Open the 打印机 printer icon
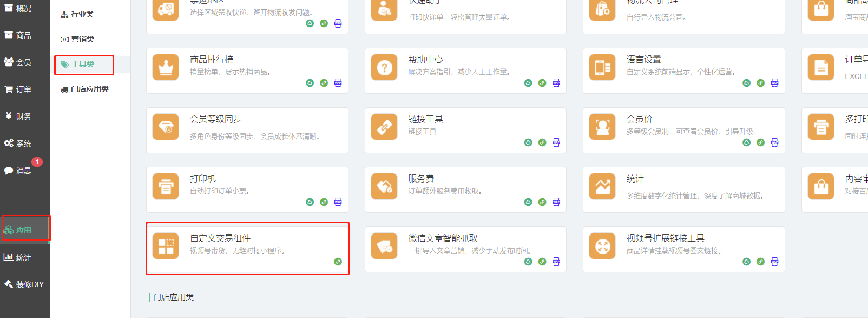This screenshot has width=868, height=318. coord(166,187)
